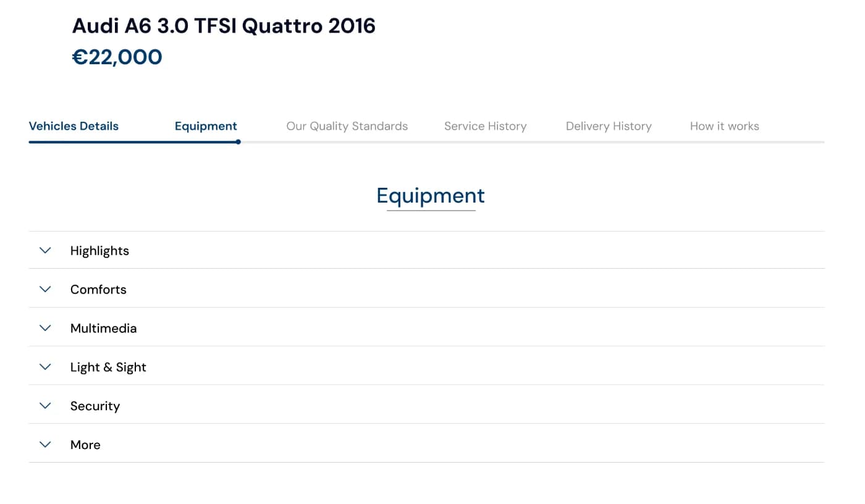Open the How it works tab
Image resolution: width=865 pixels, height=504 pixels.
pyautogui.click(x=725, y=126)
